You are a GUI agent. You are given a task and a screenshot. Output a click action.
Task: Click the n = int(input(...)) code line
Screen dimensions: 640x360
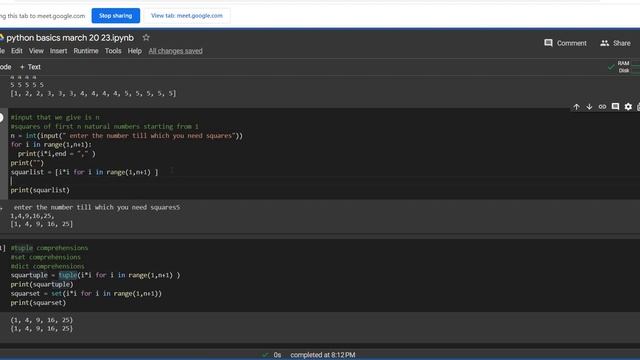click(127, 136)
